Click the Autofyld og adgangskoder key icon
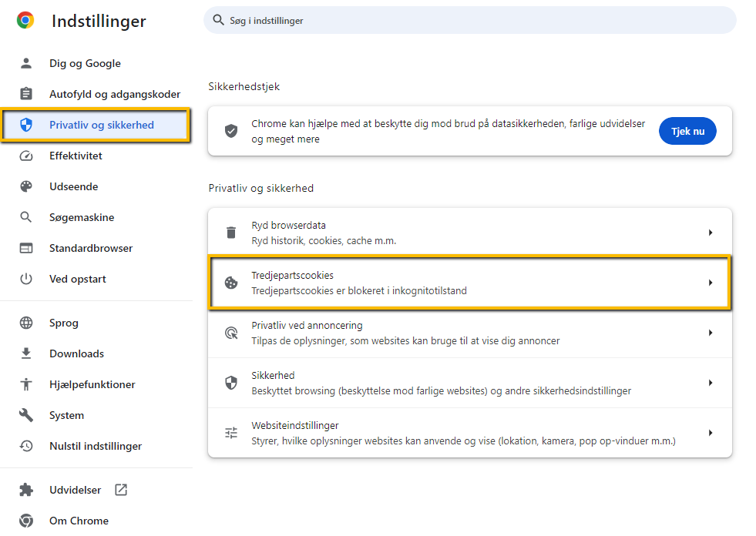Screen dimensions: 756x536 tap(27, 94)
